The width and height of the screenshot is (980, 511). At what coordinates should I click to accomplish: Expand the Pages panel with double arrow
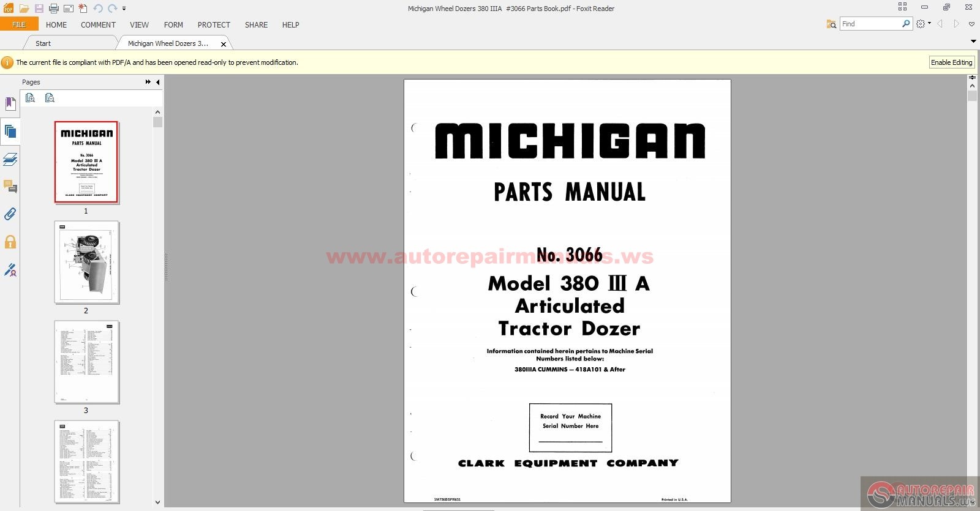tap(148, 82)
